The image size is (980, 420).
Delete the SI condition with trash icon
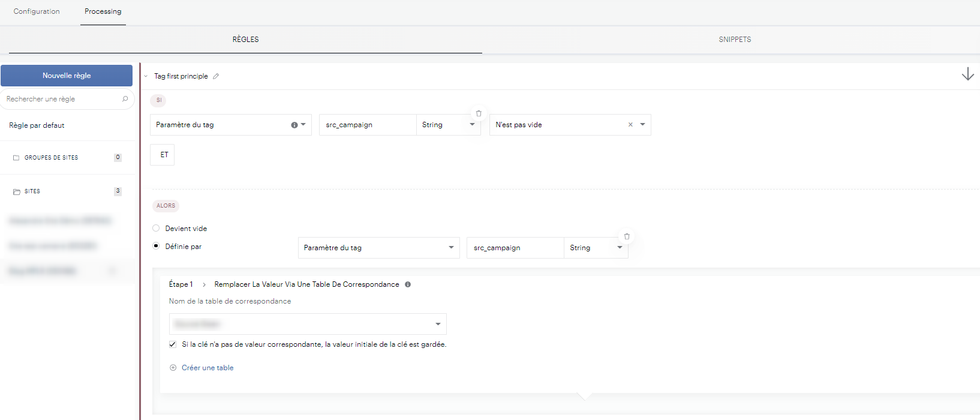(x=479, y=113)
